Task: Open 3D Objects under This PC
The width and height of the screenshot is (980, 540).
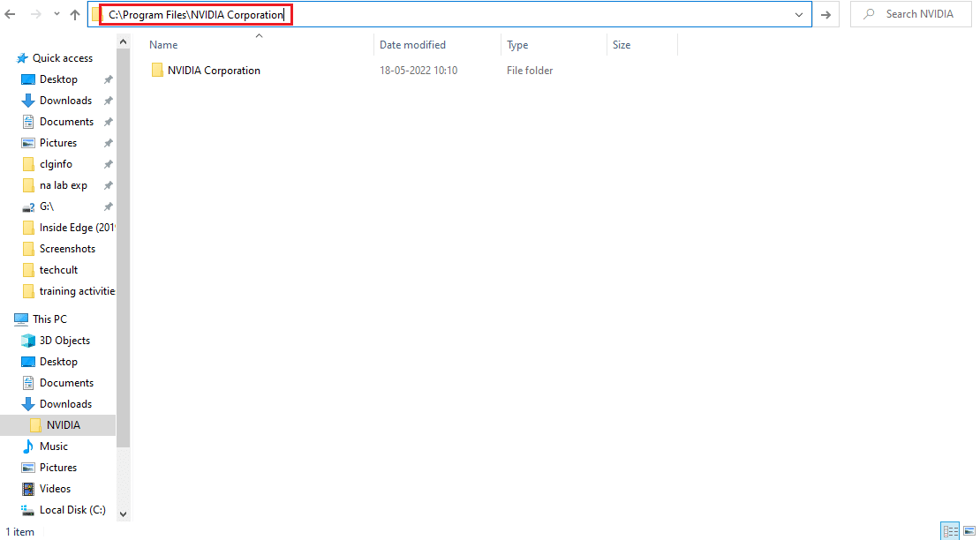Action: 64,341
